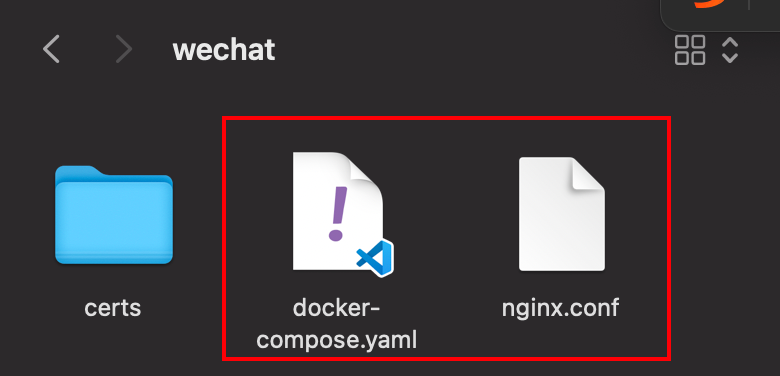The image size is (780, 376).
Task: Click the nginx.conf filename text
Action: coord(561,308)
